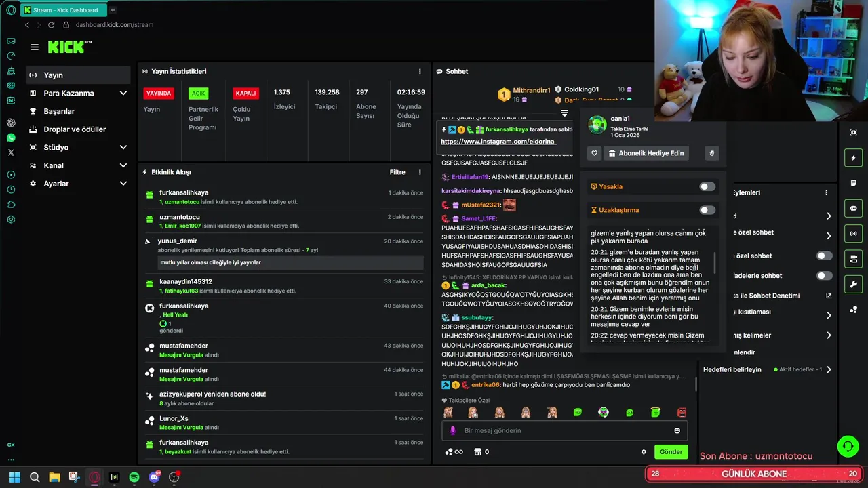
Task: Click the mute icon on canla1's card
Action: (711, 153)
